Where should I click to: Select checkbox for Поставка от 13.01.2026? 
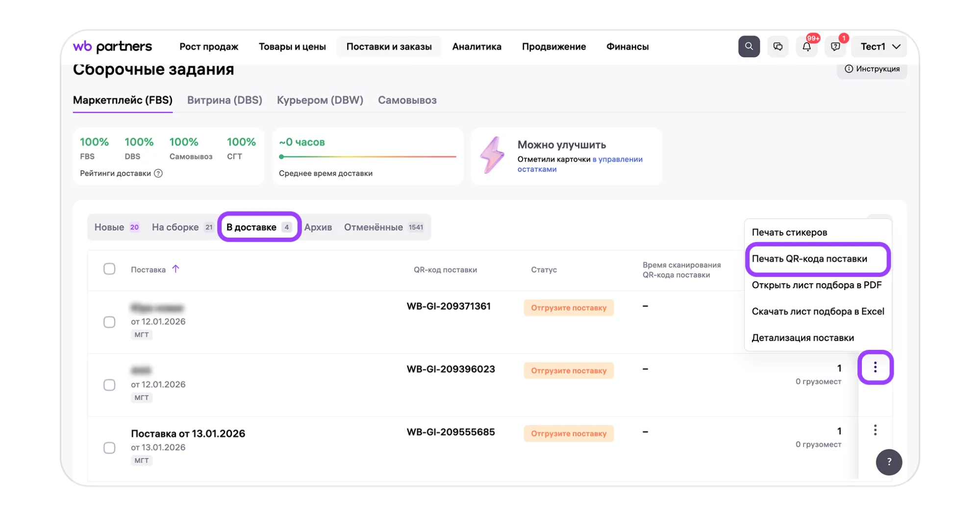pyautogui.click(x=109, y=448)
